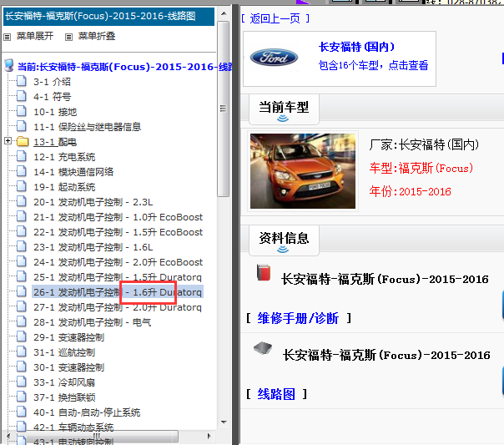Click tree scrollbar down arrow
This screenshot has width=504, height=445.
[224, 422]
